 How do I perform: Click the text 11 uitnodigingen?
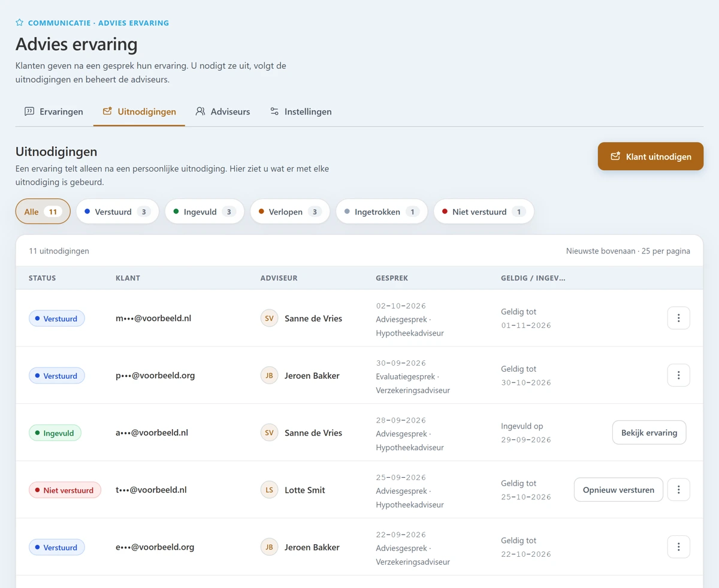coord(59,251)
